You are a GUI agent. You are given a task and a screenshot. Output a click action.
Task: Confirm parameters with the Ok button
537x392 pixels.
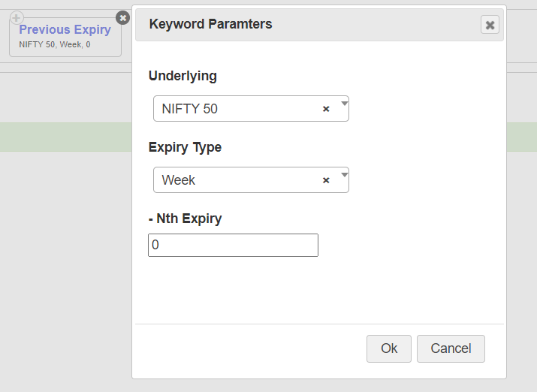389,348
